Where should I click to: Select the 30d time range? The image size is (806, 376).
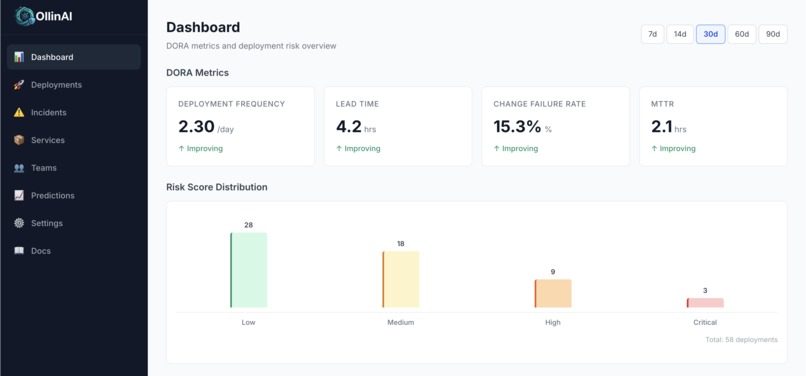711,34
